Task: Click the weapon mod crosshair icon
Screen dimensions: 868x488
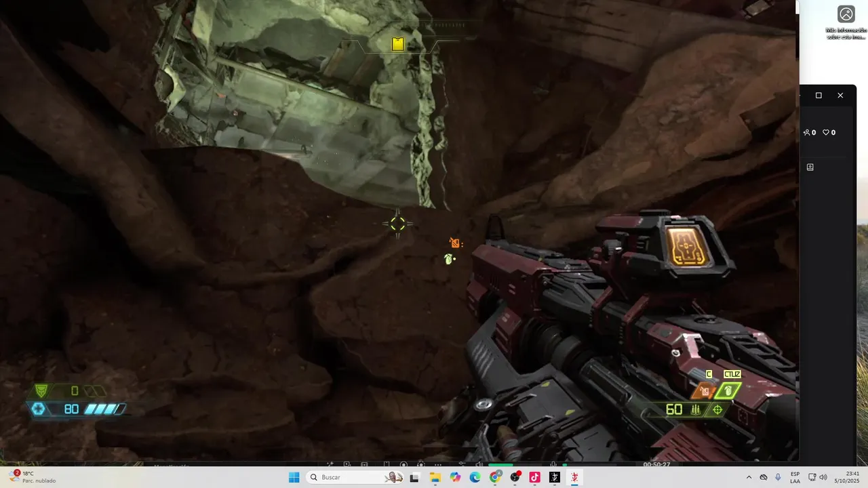Action: (x=717, y=409)
